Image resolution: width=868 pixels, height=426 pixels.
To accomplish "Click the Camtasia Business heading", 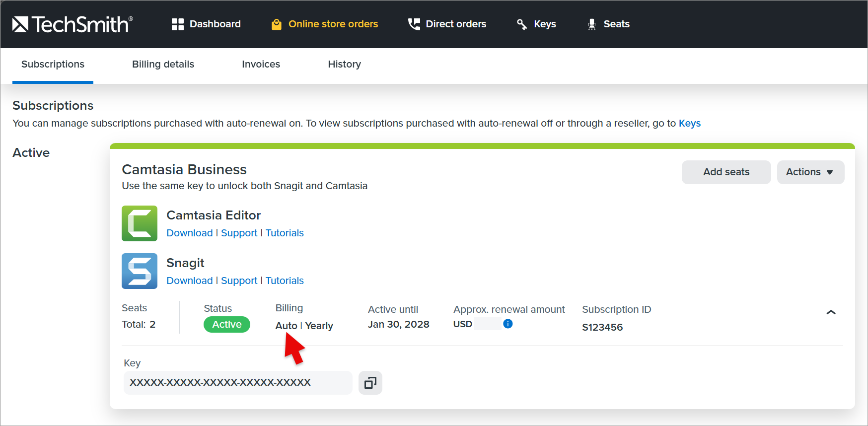I will coord(184,170).
